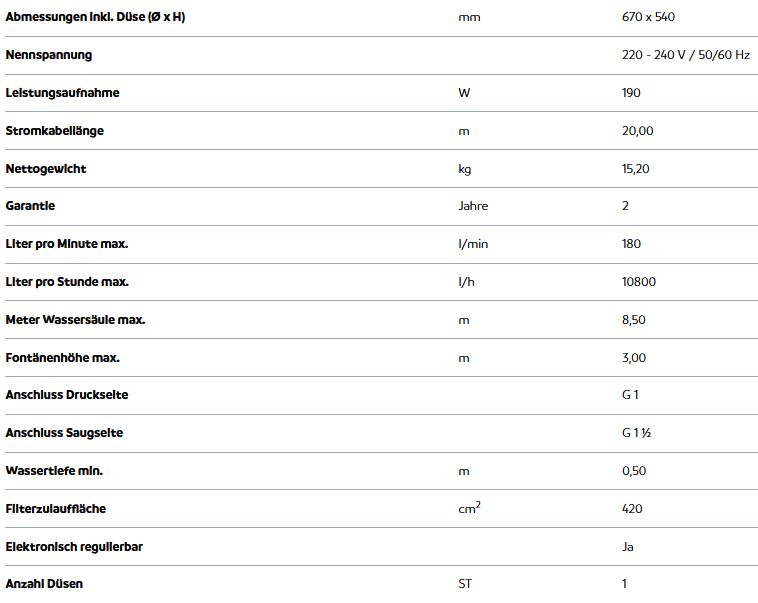The height and width of the screenshot is (603, 758).
Task: Select the cm² unit for Filterzulauffläche
Action: [x=469, y=508]
